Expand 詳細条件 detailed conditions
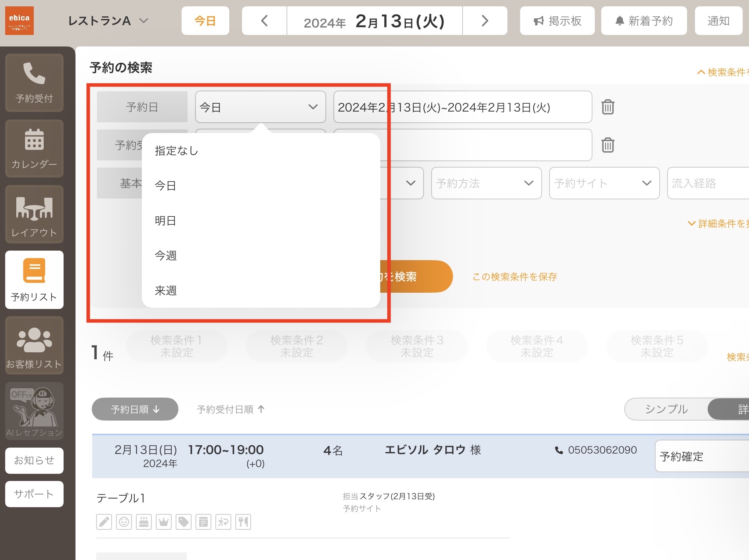 [x=718, y=224]
